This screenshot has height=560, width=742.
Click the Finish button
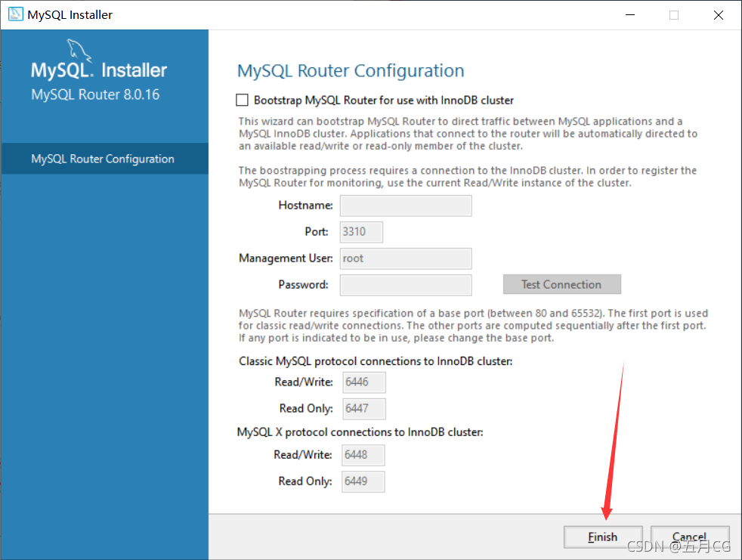tap(603, 537)
